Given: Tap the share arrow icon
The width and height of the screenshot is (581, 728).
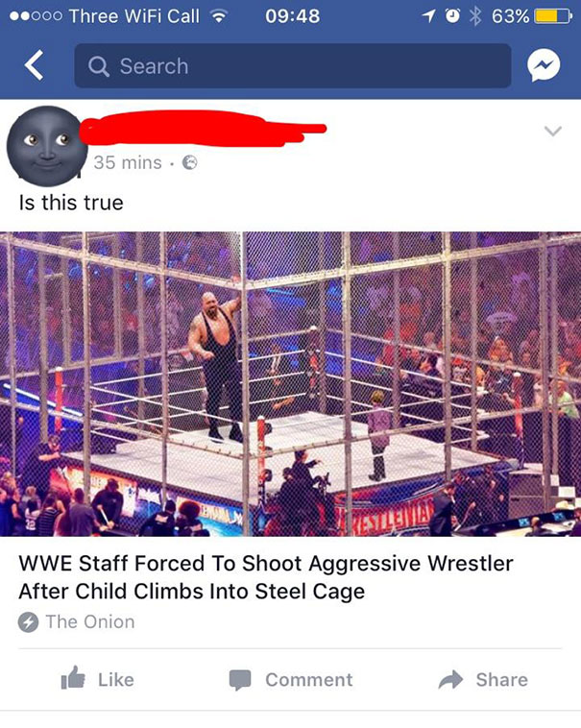Looking at the screenshot, I should tap(451, 680).
